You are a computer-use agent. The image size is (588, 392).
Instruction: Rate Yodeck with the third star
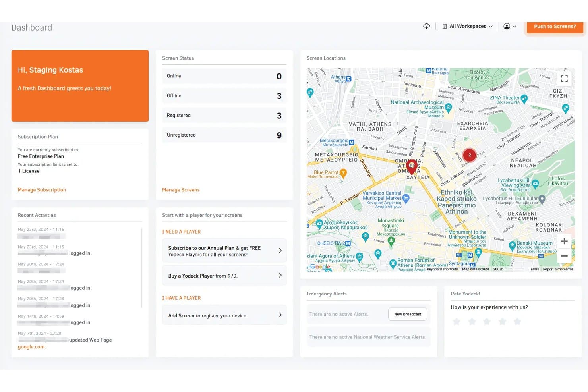487,321
